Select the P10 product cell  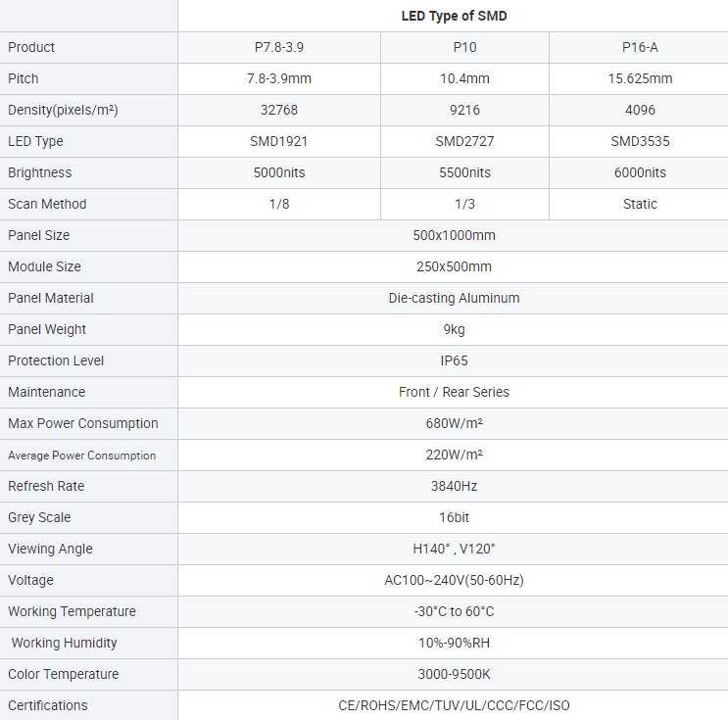click(x=464, y=47)
